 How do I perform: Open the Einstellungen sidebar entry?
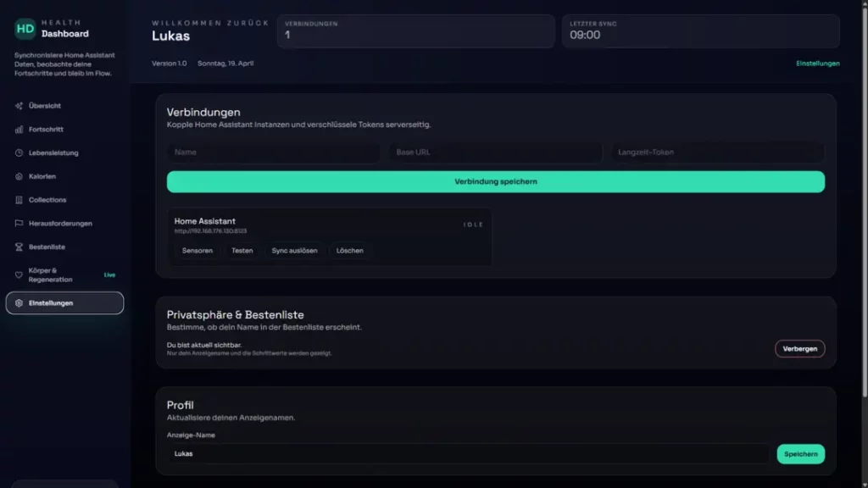point(64,302)
